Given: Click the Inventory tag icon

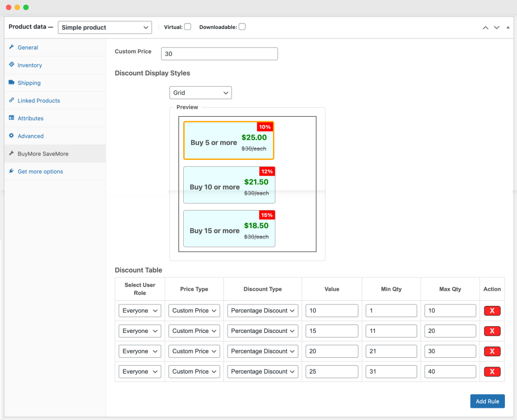Looking at the screenshot, I should (x=12, y=65).
